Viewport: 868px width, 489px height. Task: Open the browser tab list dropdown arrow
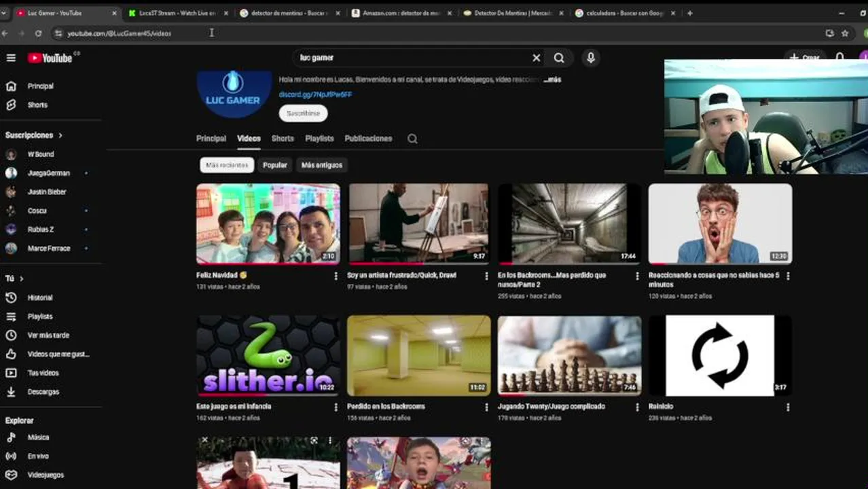coord(3,13)
